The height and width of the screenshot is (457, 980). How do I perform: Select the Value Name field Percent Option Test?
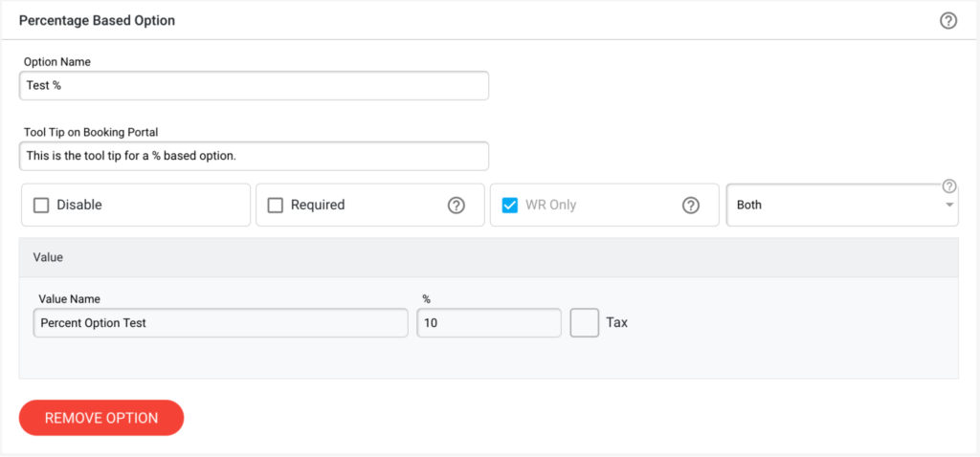(x=221, y=323)
